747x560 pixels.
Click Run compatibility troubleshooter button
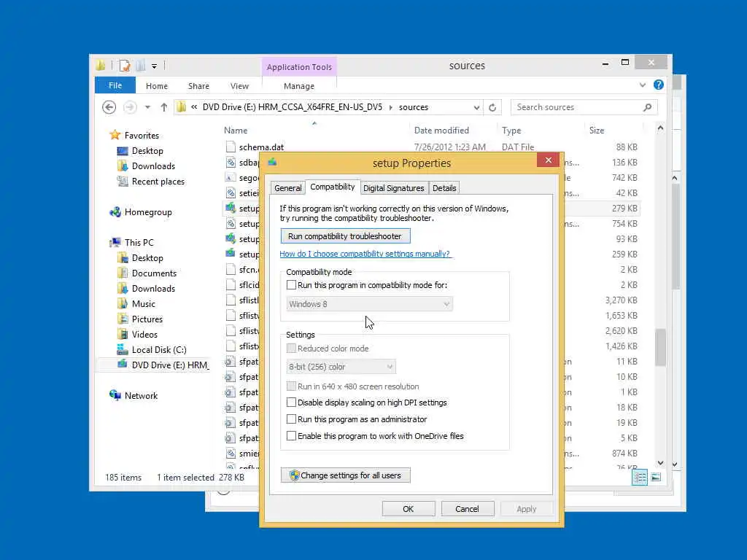[345, 236]
